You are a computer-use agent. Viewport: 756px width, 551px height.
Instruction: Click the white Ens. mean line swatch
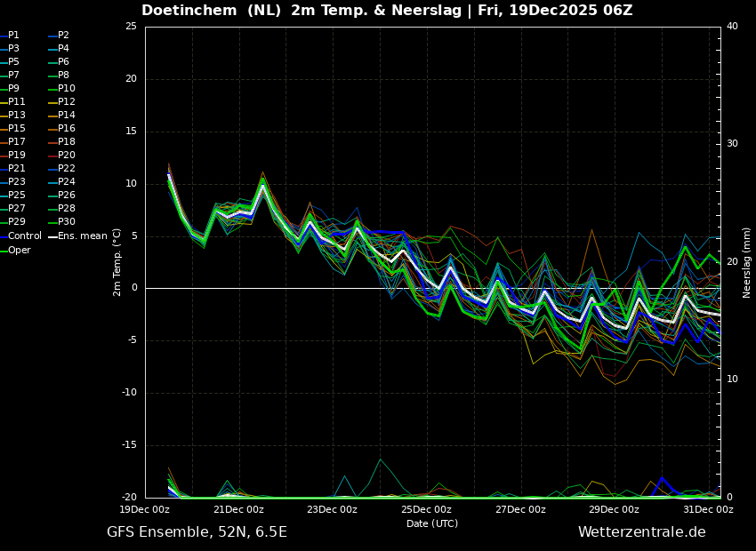pyautogui.click(x=52, y=236)
